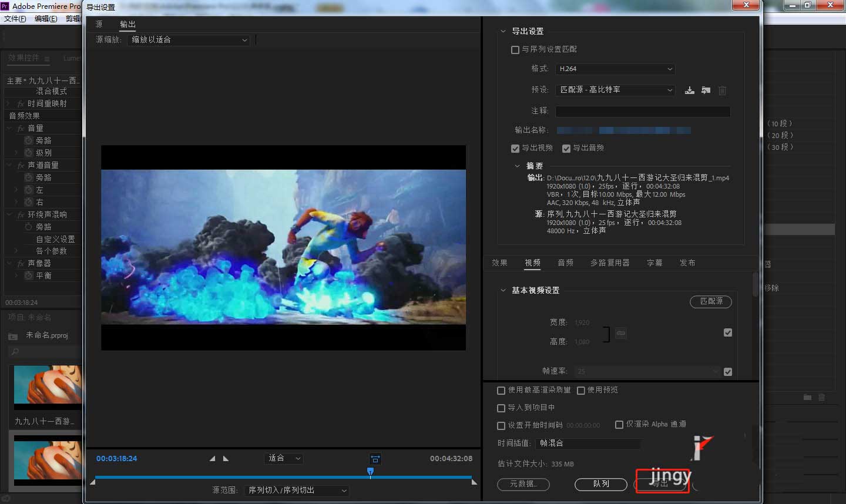Click the bypass stopwatch under 环绕声混响
Viewport: 846px width, 504px height.
tap(28, 227)
